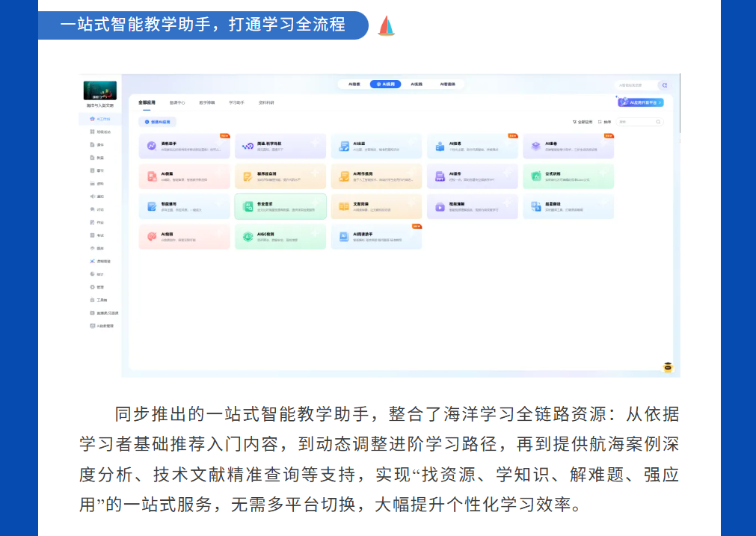Screen dimensions: 756x536
Task: Open the AI阅读助手 app card
Action: 376,237
